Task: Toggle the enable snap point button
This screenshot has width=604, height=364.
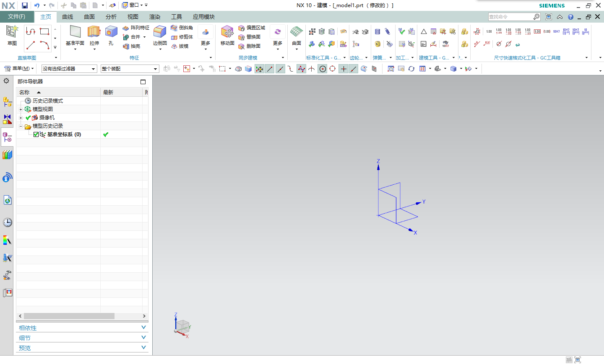Action: [x=260, y=69]
